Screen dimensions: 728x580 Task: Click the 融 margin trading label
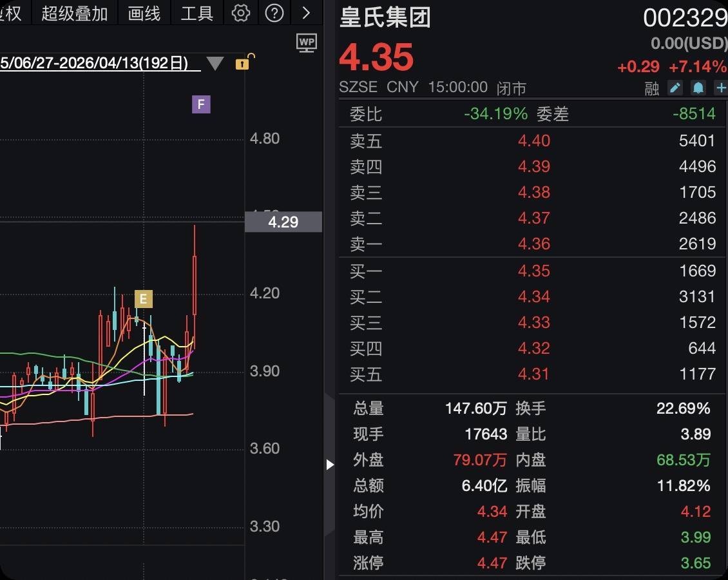coord(652,88)
